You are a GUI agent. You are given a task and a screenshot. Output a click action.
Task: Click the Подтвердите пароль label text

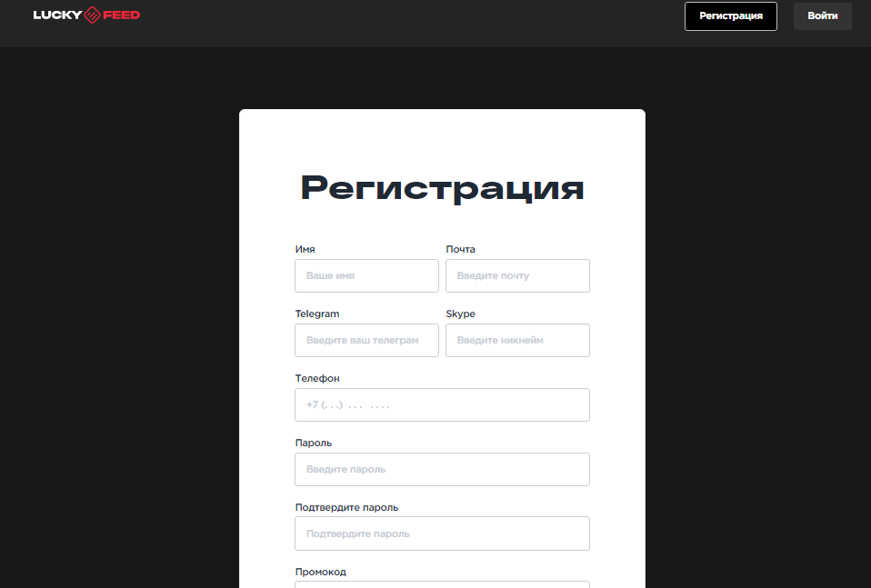coord(346,507)
